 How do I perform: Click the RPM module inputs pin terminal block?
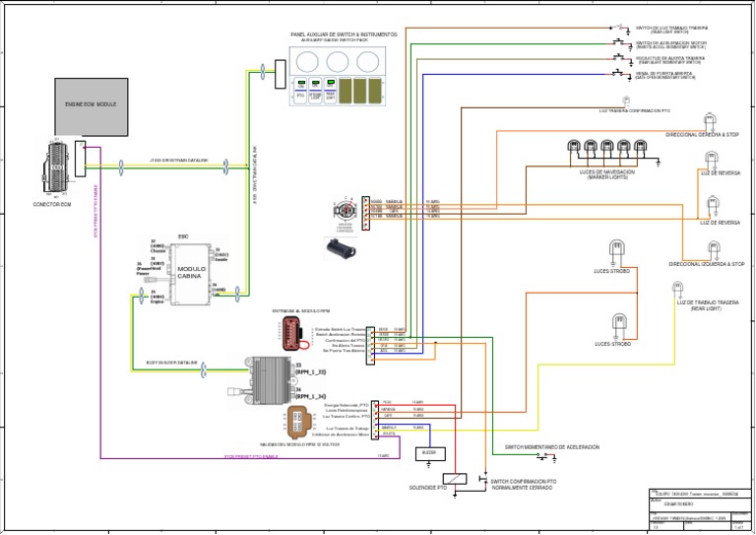pos(370,346)
